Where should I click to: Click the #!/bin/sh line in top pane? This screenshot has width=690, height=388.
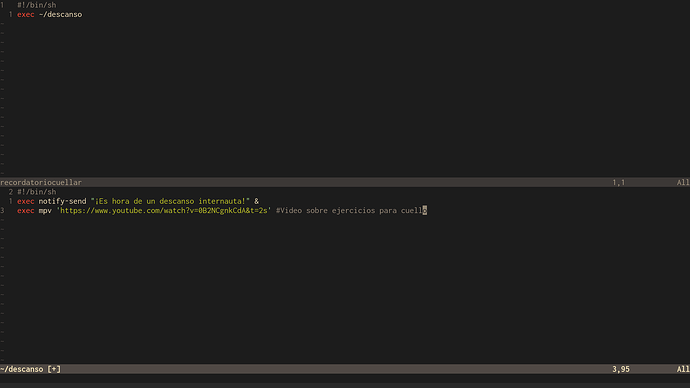coord(37,5)
